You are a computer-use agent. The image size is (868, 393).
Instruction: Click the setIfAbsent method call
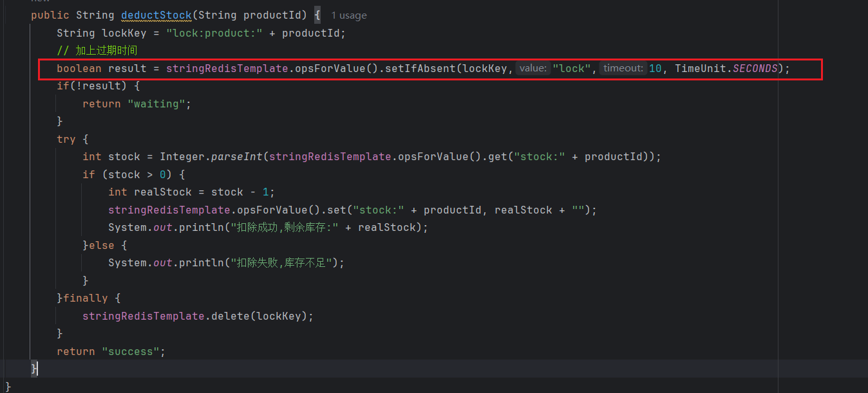(420, 68)
